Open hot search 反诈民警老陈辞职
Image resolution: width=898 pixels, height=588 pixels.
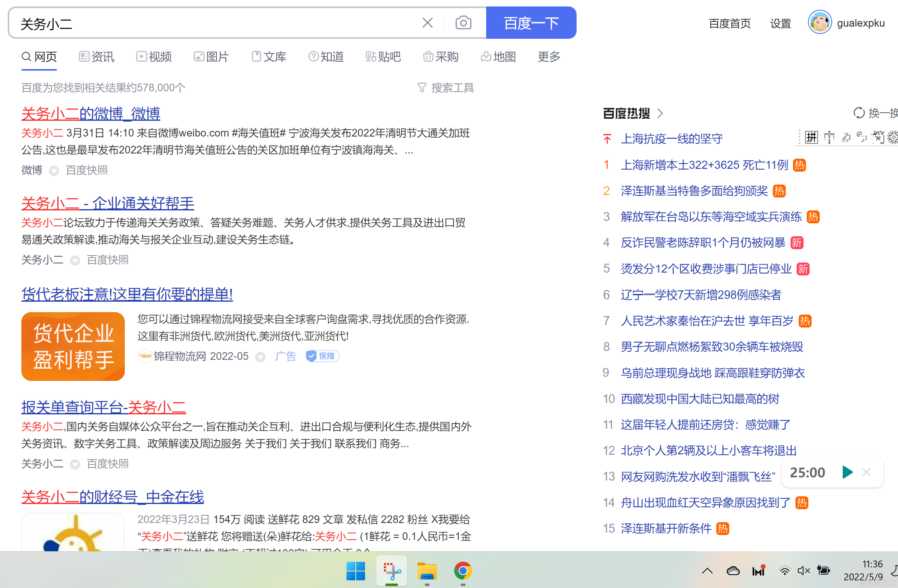tap(703, 243)
